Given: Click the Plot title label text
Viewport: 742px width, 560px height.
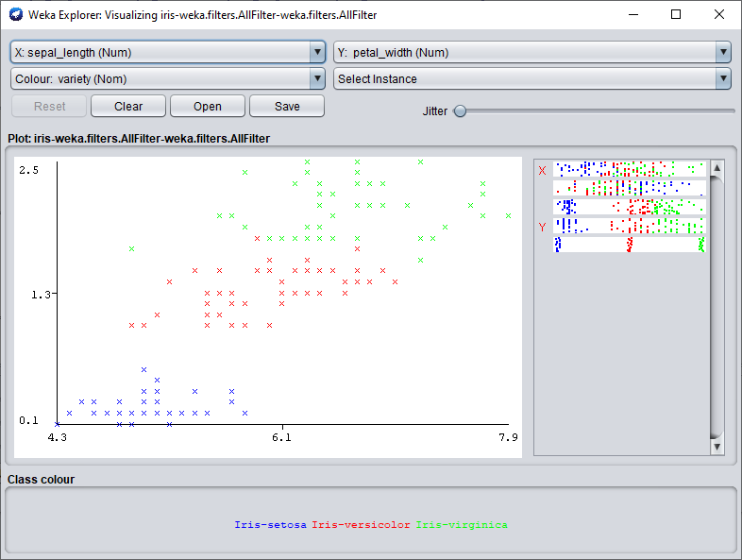Looking at the screenshot, I should pyautogui.click(x=139, y=139).
